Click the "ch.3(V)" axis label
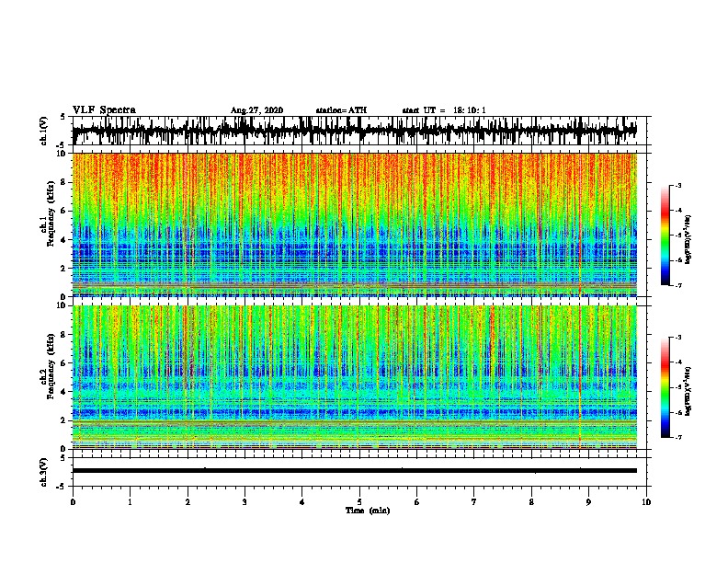Screen dimensions: 728x563 tap(43, 472)
